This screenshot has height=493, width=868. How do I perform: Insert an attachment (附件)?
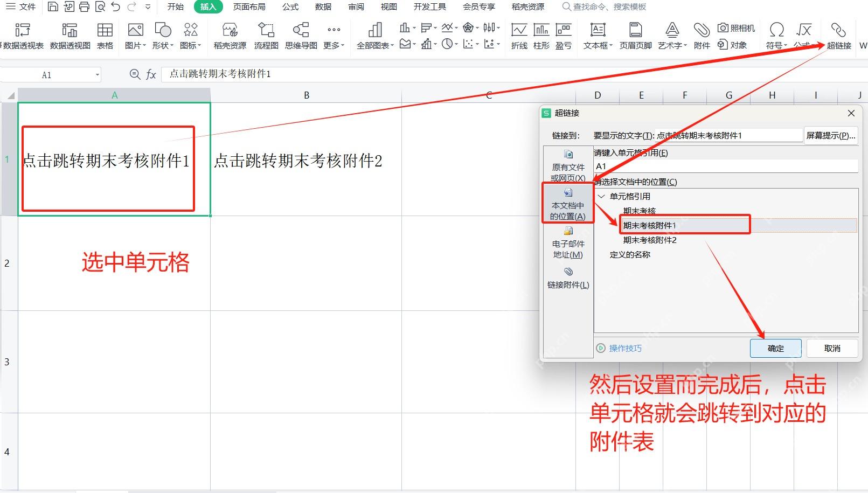(x=702, y=36)
